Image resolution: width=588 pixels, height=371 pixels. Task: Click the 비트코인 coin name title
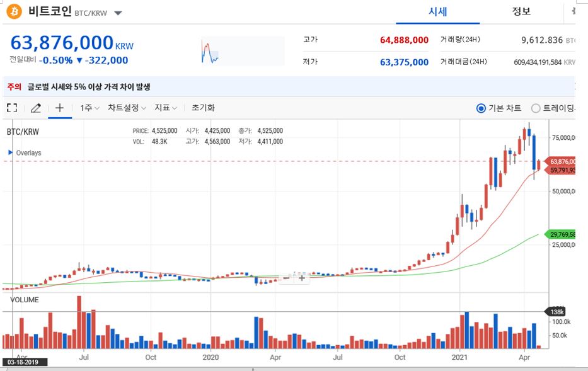click(x=50, y=11)
